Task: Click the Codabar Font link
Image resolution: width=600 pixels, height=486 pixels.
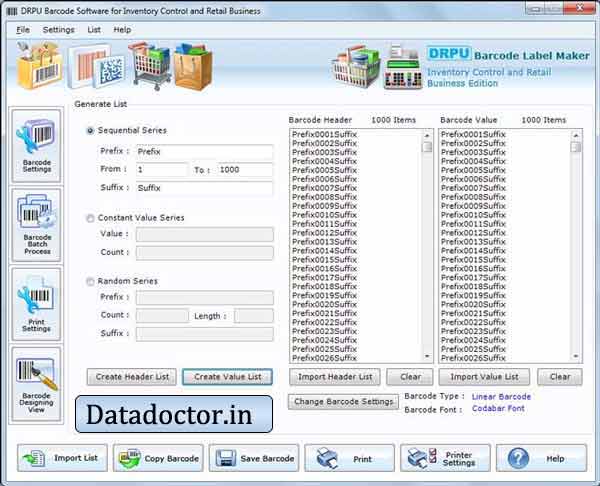Action: [x=498, y=409]
